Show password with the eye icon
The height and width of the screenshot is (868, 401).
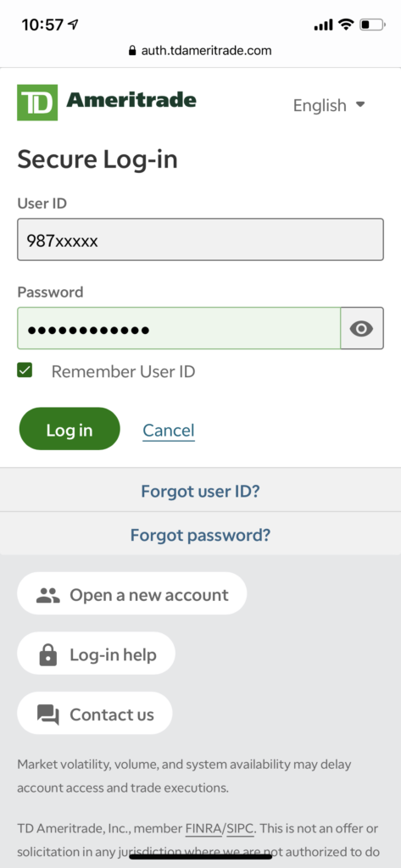(x=362, y=328)
